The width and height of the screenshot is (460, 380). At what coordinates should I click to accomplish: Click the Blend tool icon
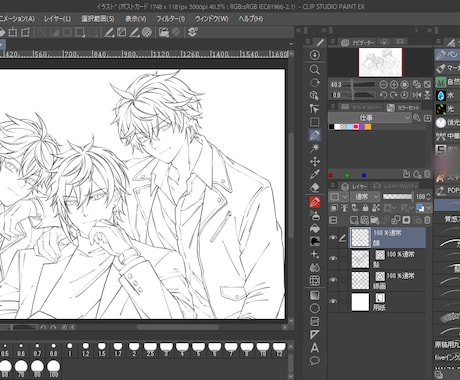(314, 267)
